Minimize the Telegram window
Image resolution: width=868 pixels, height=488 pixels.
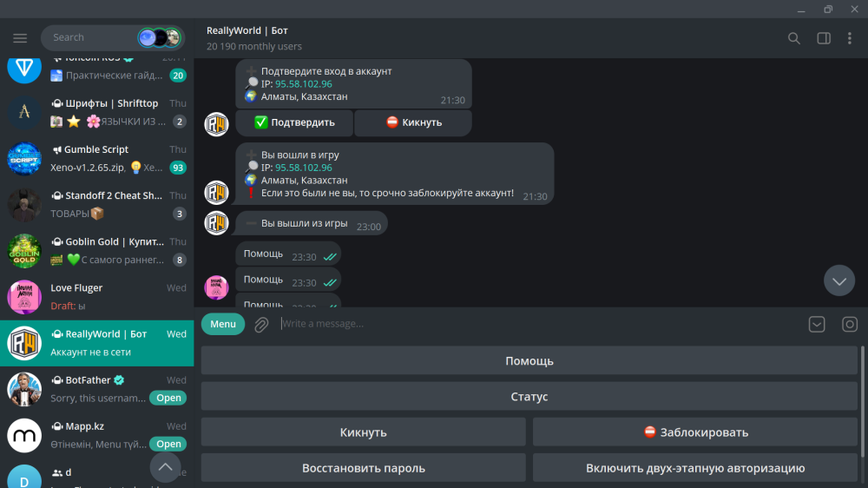[801, 9]
